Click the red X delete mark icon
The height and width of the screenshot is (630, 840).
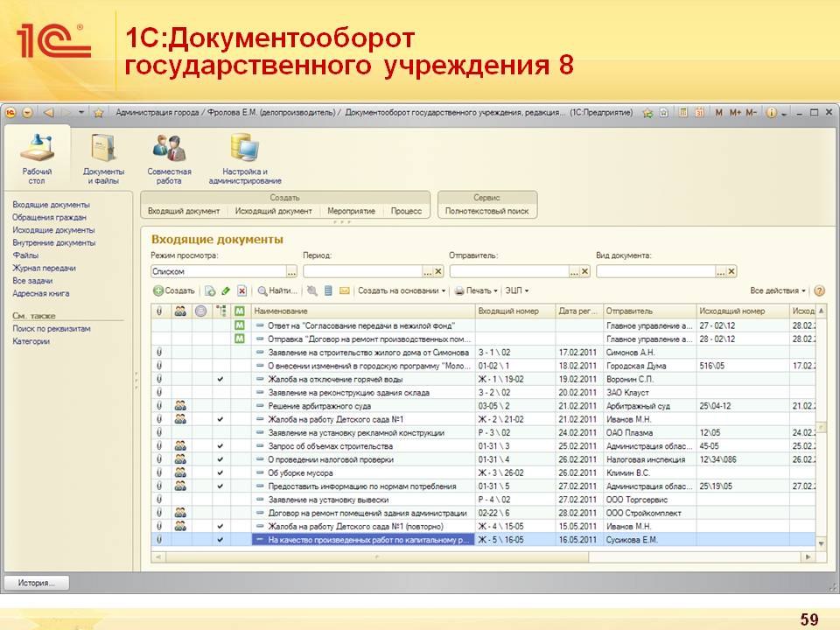click(242, 290)
